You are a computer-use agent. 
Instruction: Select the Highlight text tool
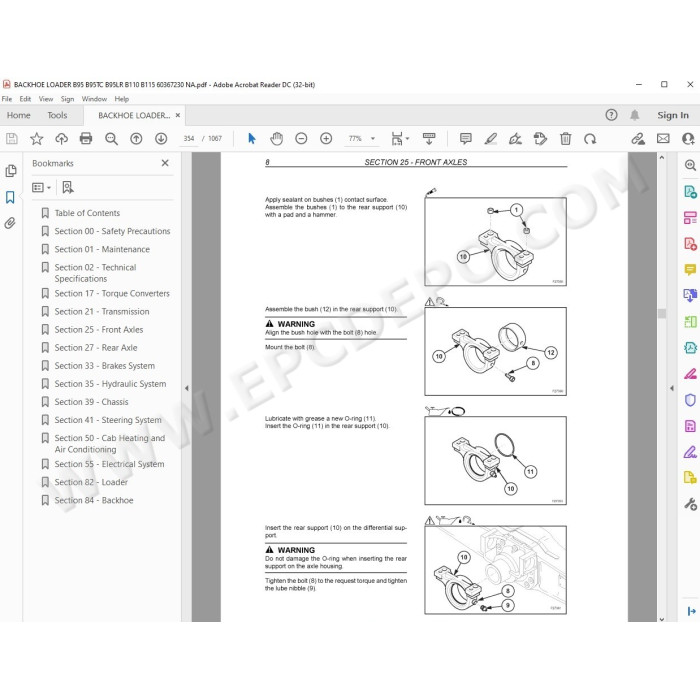491,139
